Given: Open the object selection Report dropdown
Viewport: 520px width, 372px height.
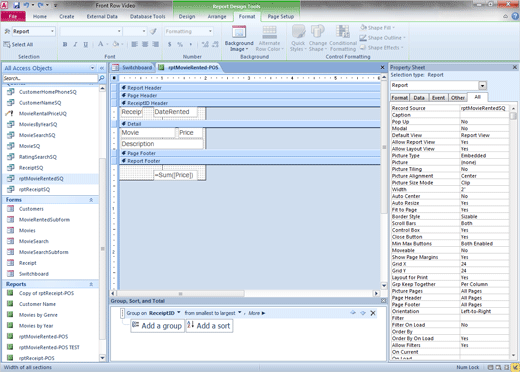Looking at the screenshot, I should pyautogui.click(x=52, y=31).
